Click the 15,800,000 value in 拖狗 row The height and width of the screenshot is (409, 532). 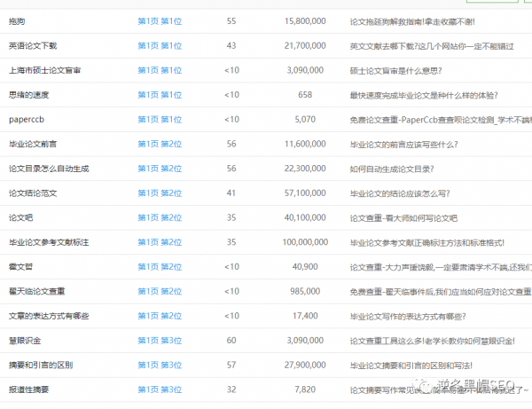coord(305,20)
